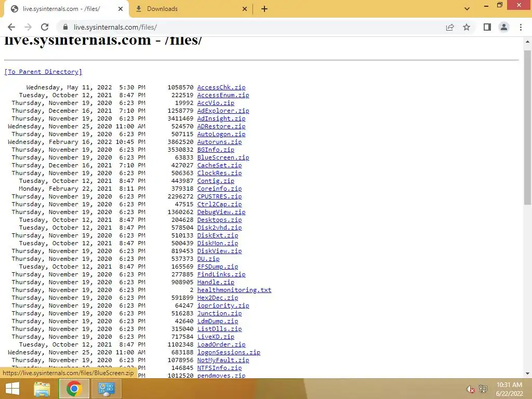Download Junction.zip
532x399 pixels.
point(220,313)
